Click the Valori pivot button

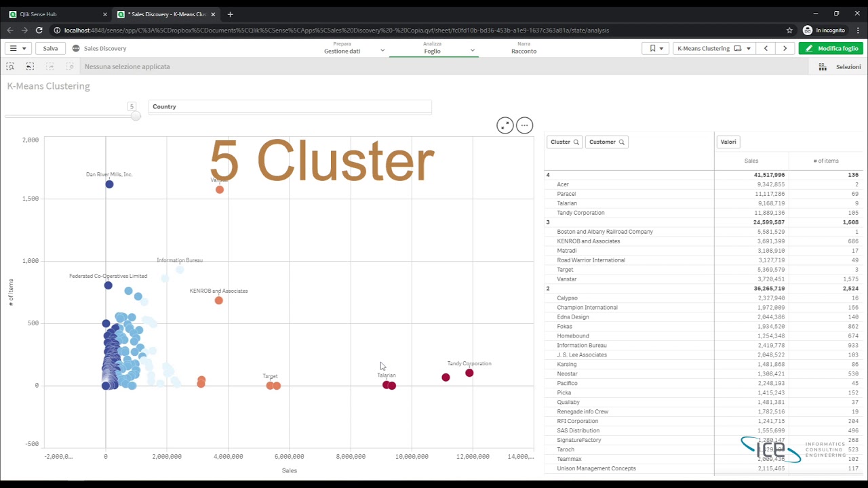point(728,142)
